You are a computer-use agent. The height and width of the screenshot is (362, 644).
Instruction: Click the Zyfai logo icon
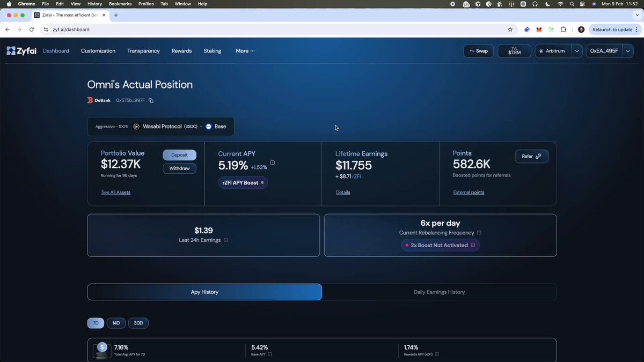(x=10, y=50)
